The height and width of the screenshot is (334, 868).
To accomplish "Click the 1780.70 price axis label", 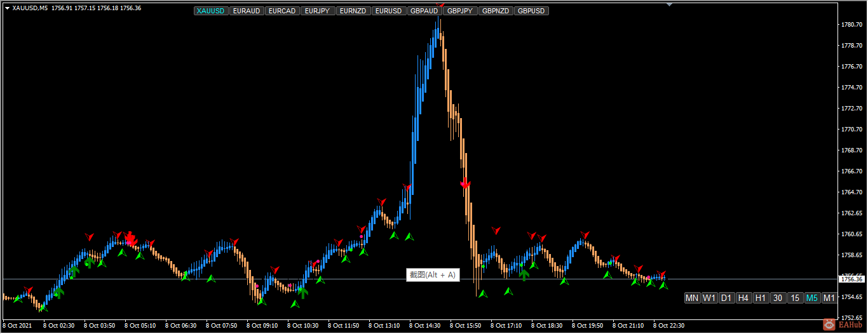I will point(851,25).
